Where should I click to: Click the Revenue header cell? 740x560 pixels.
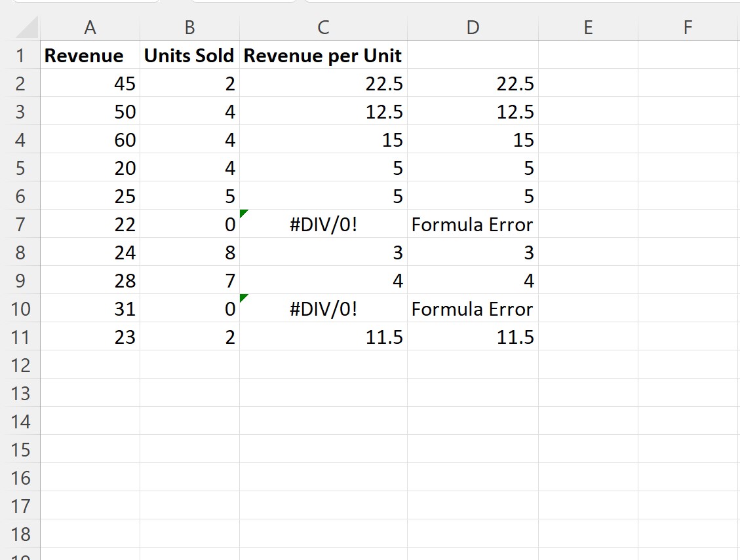pyautogui.click(x=90, y=55)
